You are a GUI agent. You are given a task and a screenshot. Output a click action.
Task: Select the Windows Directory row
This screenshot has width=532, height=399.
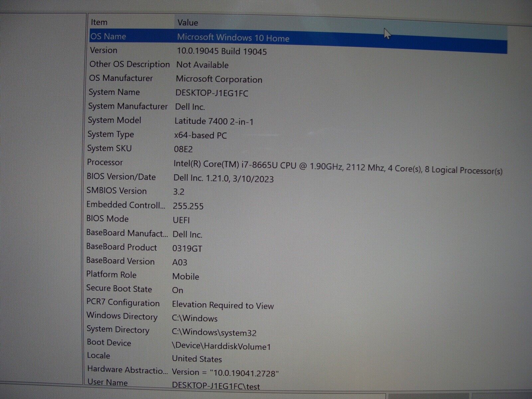click(122, 316)
